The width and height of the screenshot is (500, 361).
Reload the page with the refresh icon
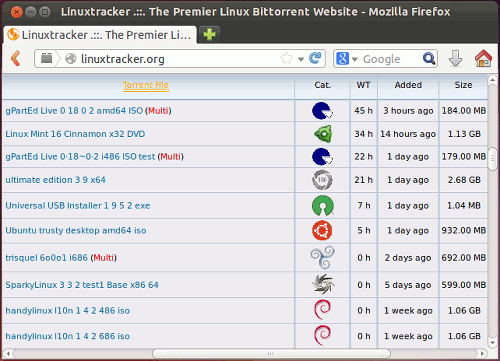pos(315,58)
